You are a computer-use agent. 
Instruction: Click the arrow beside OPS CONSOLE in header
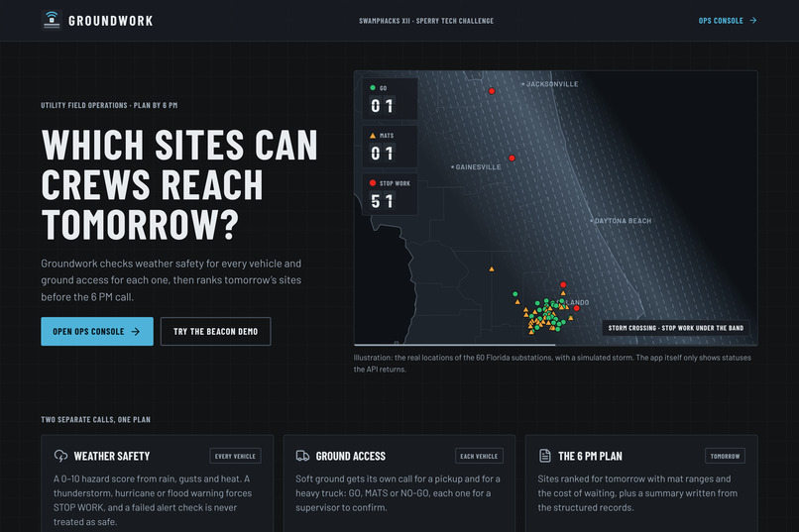coord(753,21)
